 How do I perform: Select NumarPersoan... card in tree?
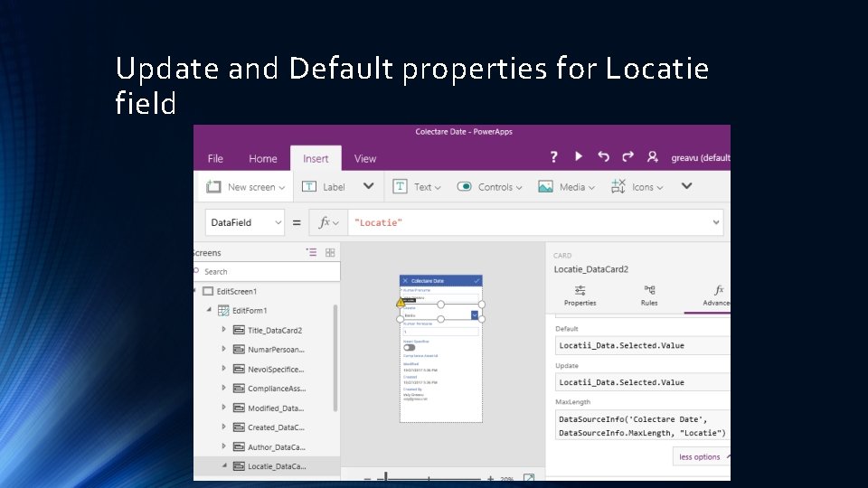coord(276,350)
